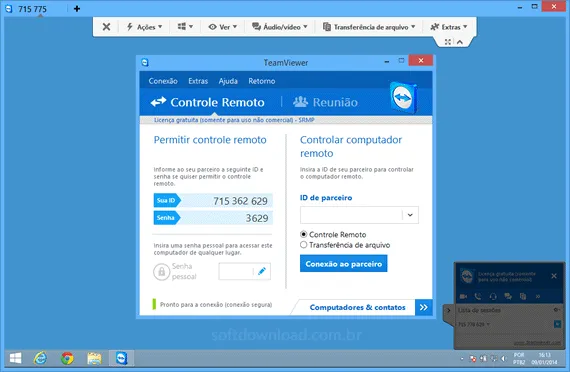The height and width of the screenshot is (372, 570).
Task: Open File Explorer from the taskbar
Action: coord(95,359)
